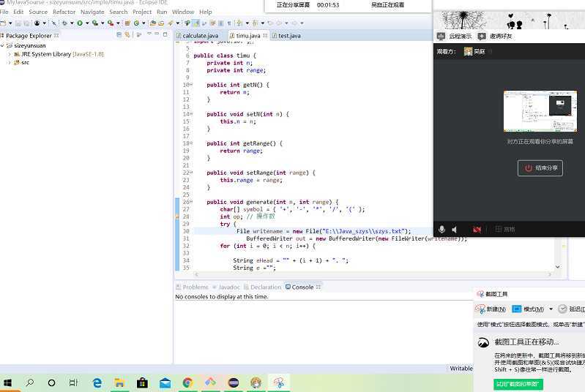The height and width of the screenshot is (392, 585).
Task: Open the Window menu
Action: pyautogui.click(x=183, y=12)
